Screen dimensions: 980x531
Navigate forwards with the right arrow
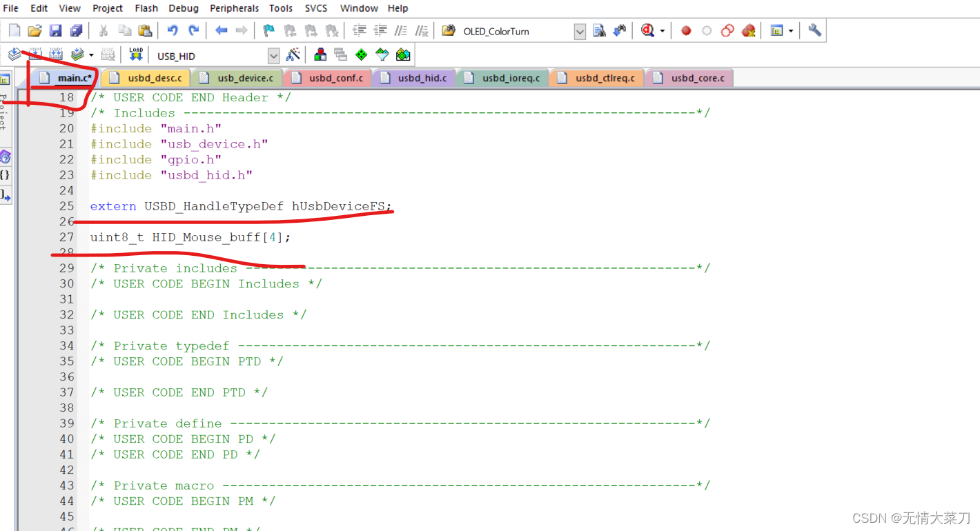pos(242,31)
